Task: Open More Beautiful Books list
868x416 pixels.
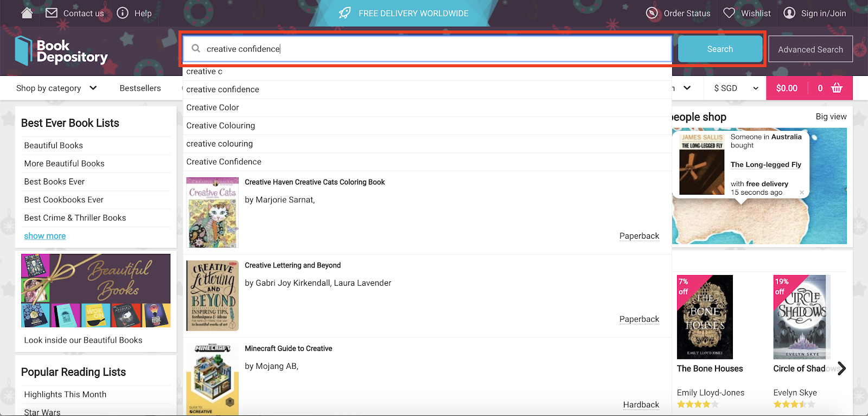Action: pos(64,163)
